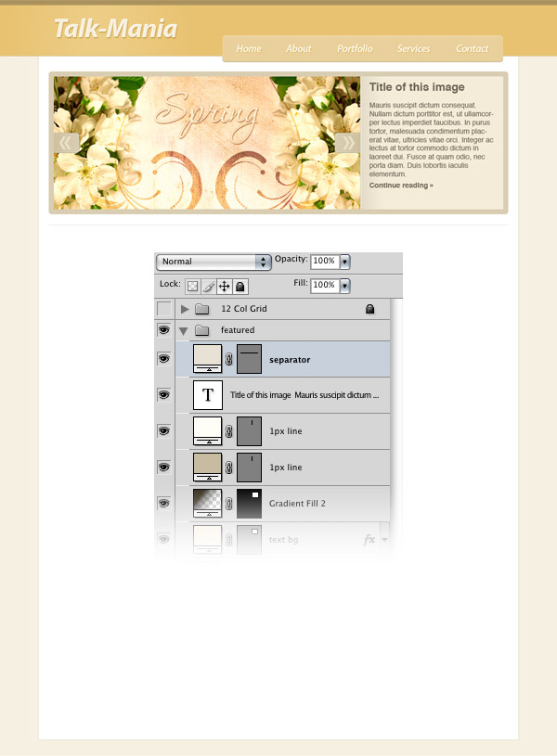This screenshot has width=557, height=756.
Task: Click the Fill 100% field
Action: coord(325,285)
